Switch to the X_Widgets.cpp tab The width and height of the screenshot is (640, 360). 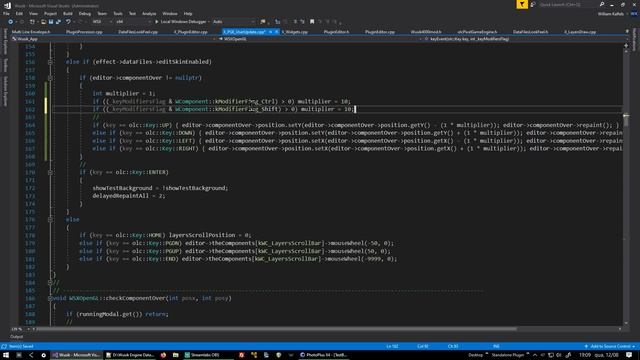tap(295, 32)
